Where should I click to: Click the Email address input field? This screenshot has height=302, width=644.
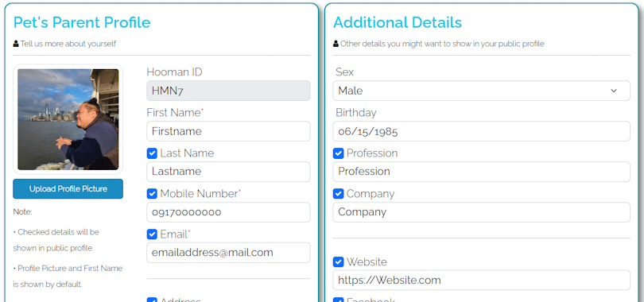click(228, 253)
